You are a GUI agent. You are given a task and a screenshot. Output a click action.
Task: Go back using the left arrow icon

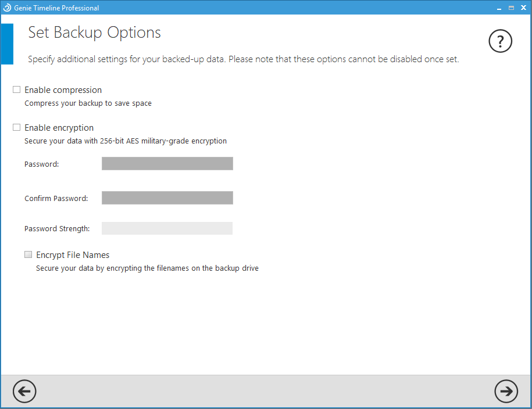click(24, 392)
